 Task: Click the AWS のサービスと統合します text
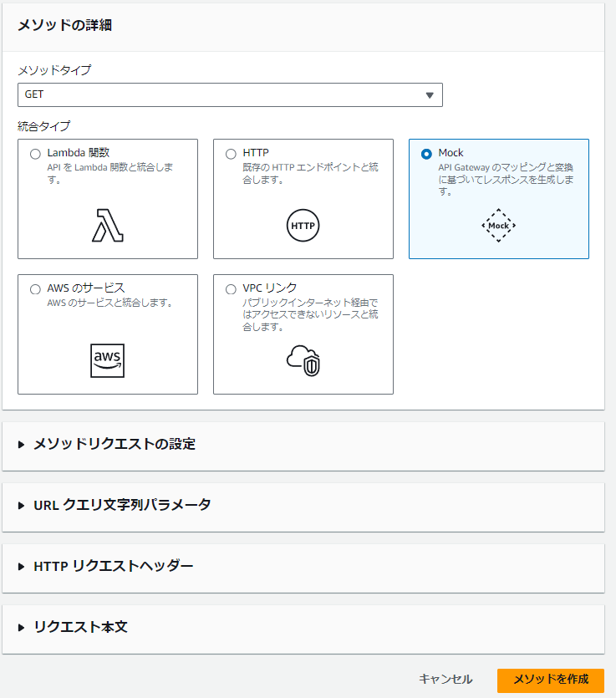[x=110, y=303]
